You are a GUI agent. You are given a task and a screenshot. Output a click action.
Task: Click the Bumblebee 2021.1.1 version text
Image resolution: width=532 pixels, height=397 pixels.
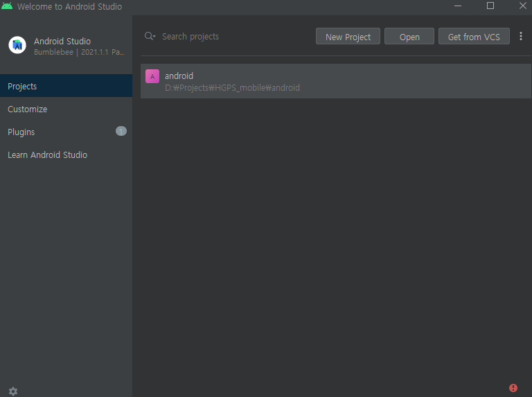(x=79, y=52)
